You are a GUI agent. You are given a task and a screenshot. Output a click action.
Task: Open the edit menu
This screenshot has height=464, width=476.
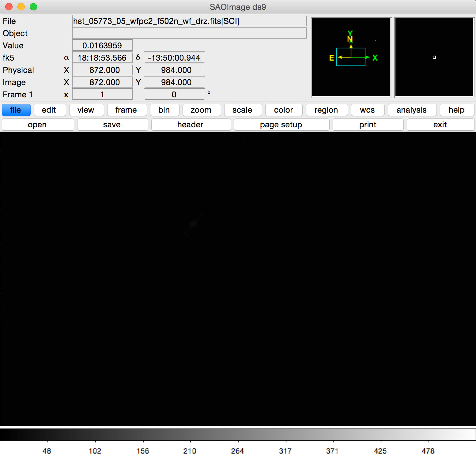(50, 110)
